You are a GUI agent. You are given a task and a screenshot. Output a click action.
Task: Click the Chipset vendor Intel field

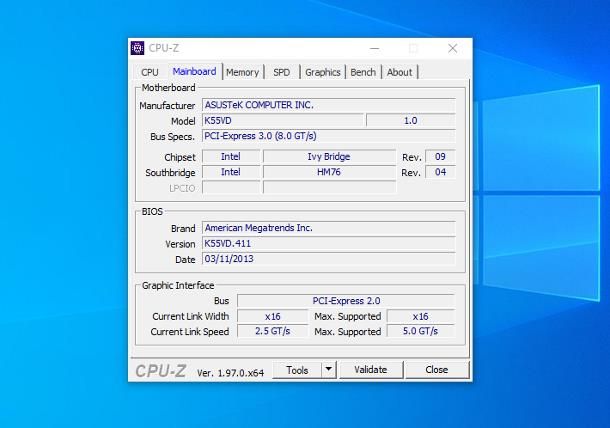click(231, 156)
